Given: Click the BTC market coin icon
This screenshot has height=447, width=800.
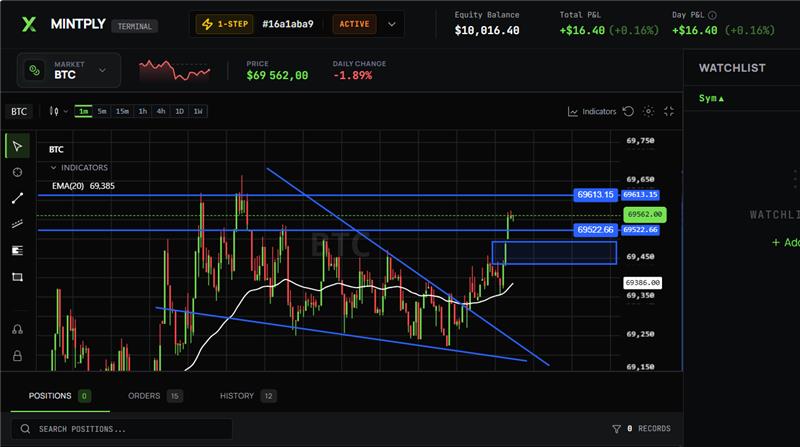Looking at the screenshot, I should [x=35, y=70].
